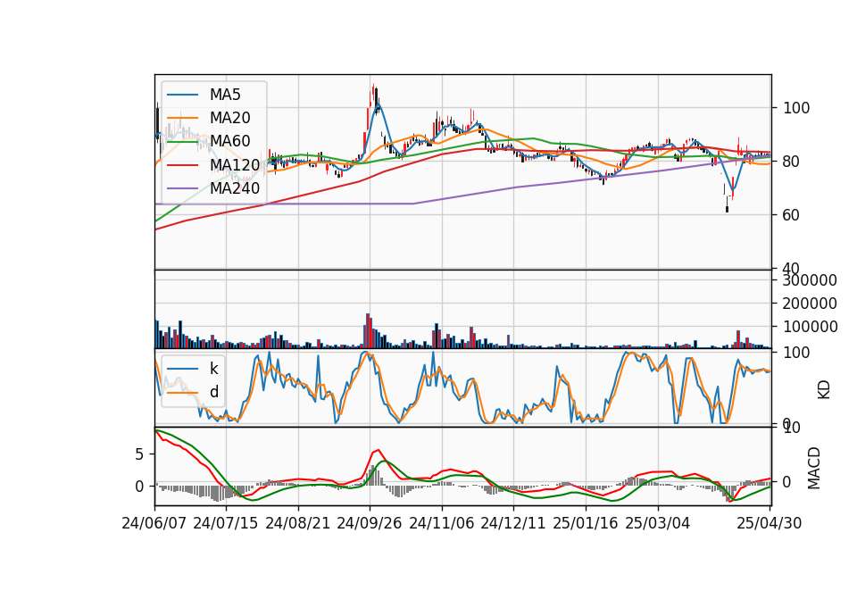The image size is (857, 616).
Task: Click the date label 24/06/07
Action: tap(154, 523)
